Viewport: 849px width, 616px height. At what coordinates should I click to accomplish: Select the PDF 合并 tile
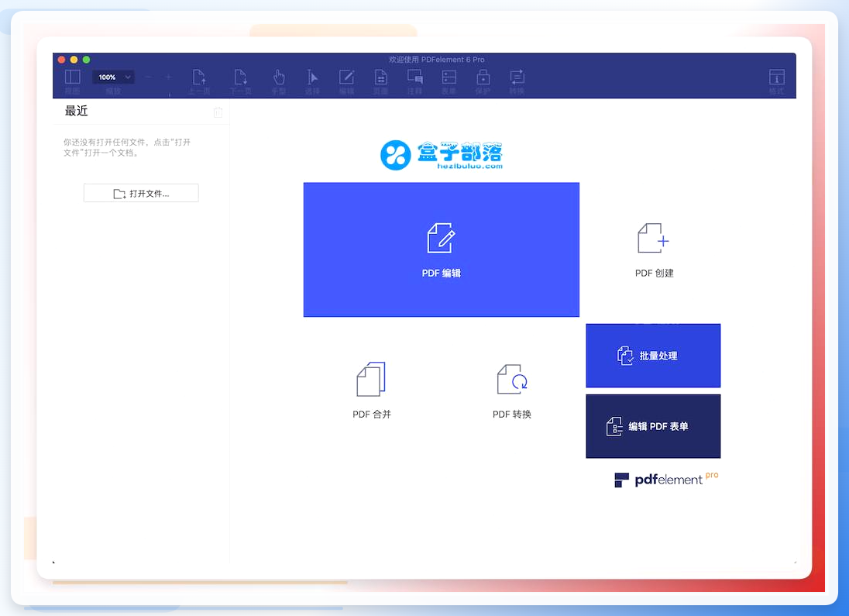coord(372,390)
